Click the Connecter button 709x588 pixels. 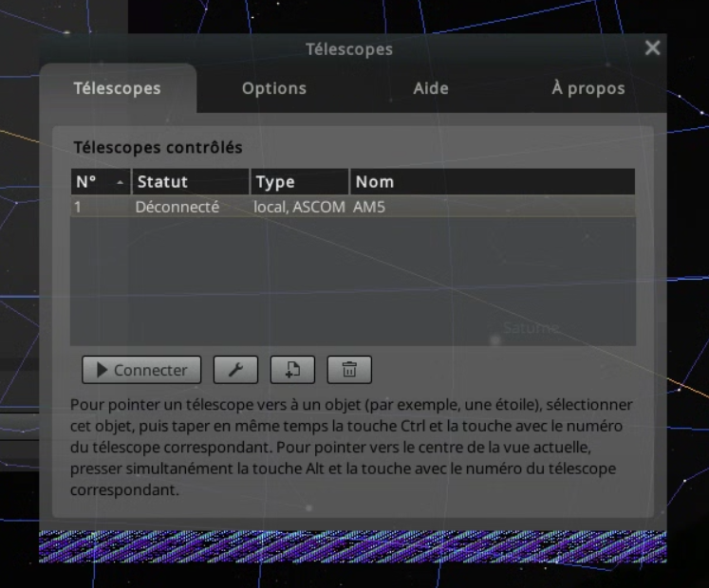tap(141, 370)
